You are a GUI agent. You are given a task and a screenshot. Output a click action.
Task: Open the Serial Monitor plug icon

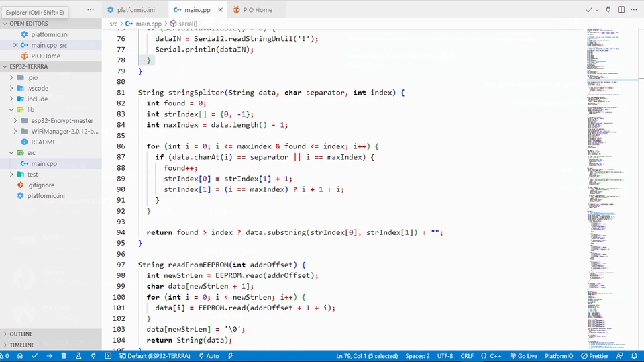point(93,356)
